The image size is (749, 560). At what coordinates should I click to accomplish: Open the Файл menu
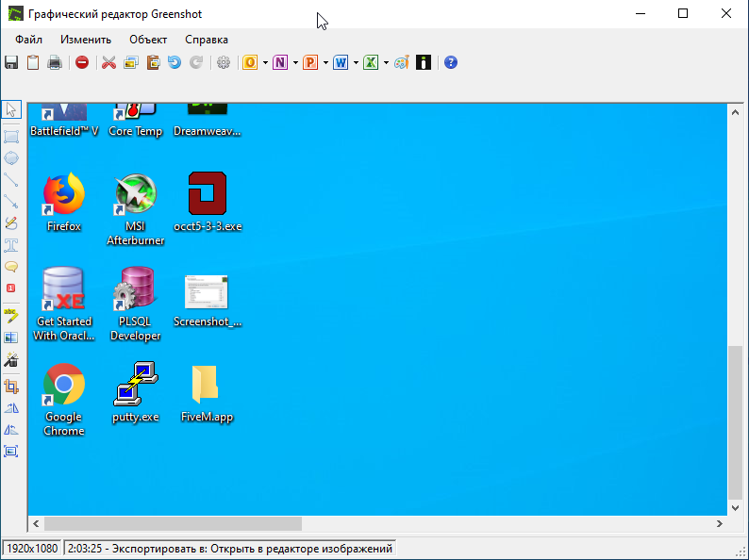pyautogui.click(x=28, y=40)
